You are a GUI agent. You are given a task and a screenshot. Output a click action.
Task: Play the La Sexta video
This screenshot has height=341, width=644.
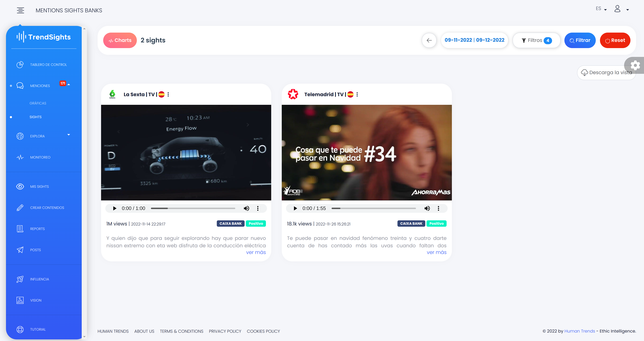coord(114,209)
